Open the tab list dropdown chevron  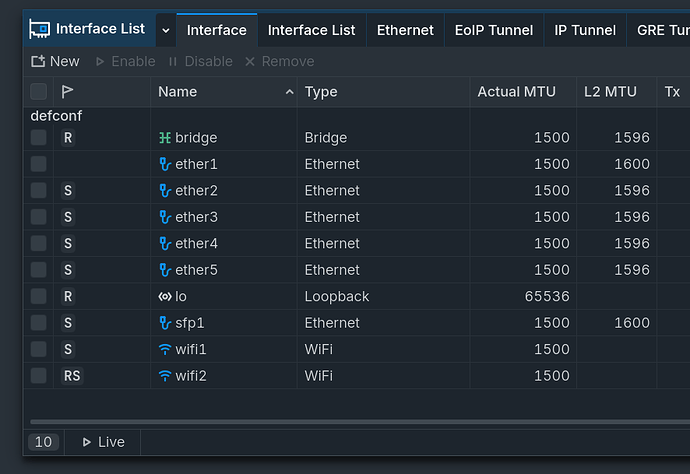[x=166, y=30]
